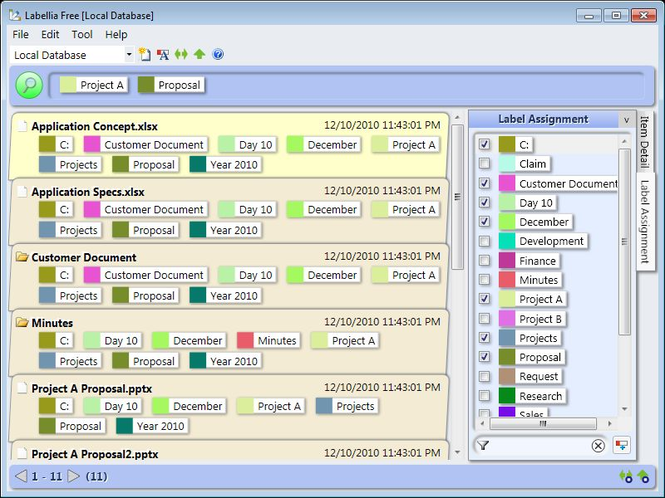
Task: Click the add label icon beside filter
Action: tap(621, 446)
